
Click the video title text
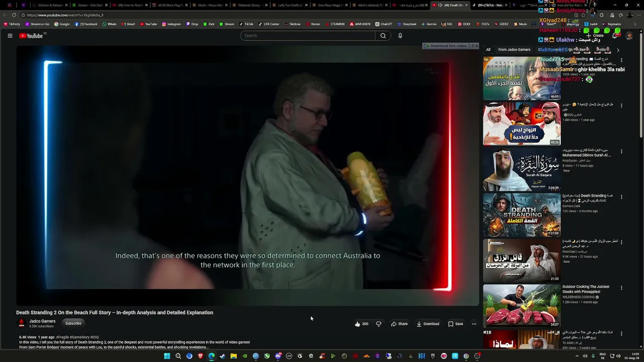pyautogui.click(x=115, y=312)
